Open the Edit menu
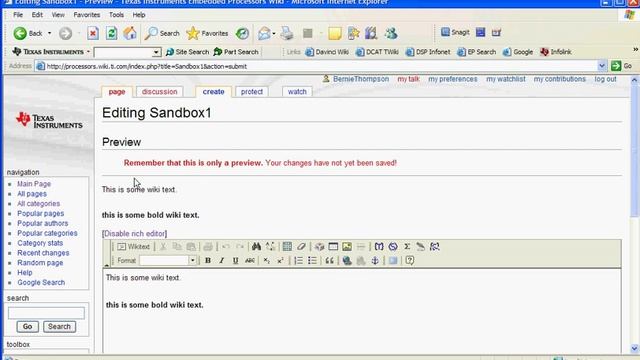 (x=37, y=15)
